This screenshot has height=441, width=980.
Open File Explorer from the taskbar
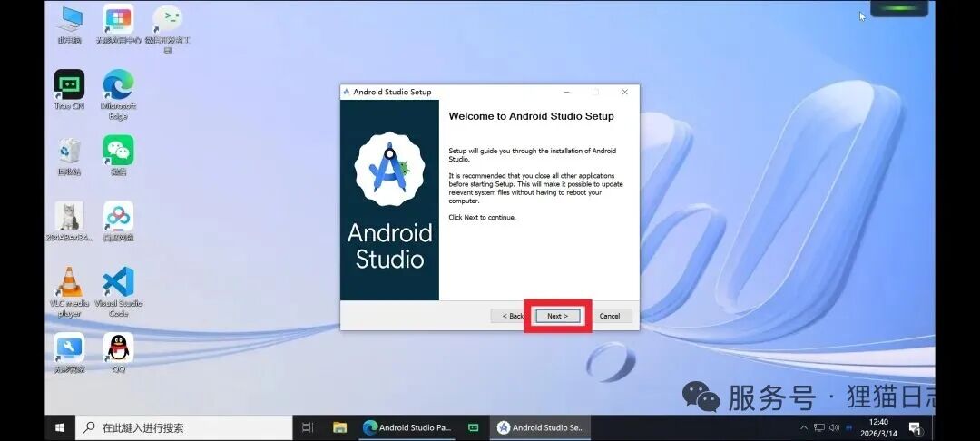tap(340, 428)
